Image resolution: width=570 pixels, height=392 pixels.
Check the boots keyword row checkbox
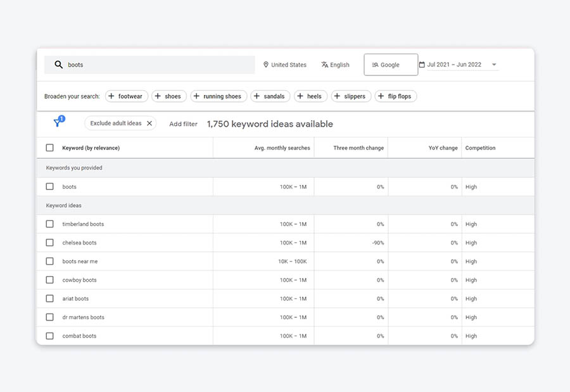point(49,187)
